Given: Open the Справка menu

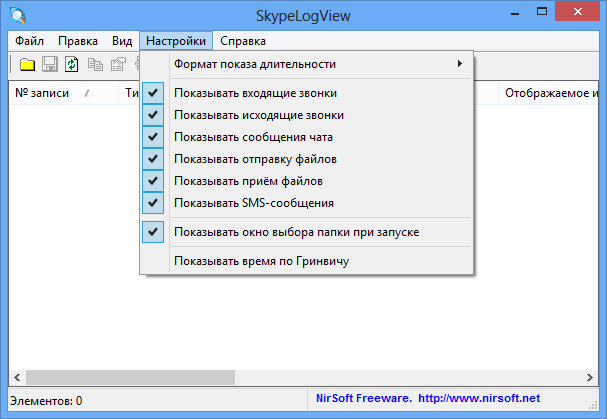Looking at the screenshot, I should point(243,41).
